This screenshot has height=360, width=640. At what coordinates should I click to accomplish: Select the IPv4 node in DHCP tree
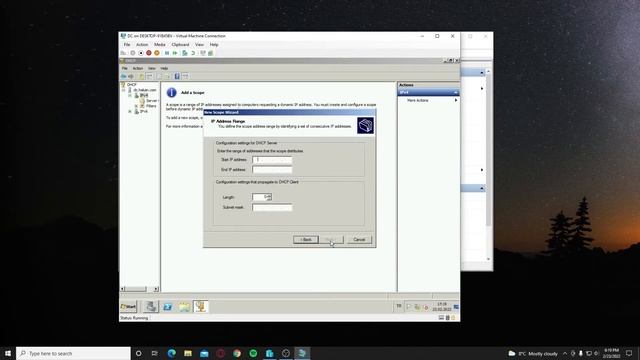[144, 95]
